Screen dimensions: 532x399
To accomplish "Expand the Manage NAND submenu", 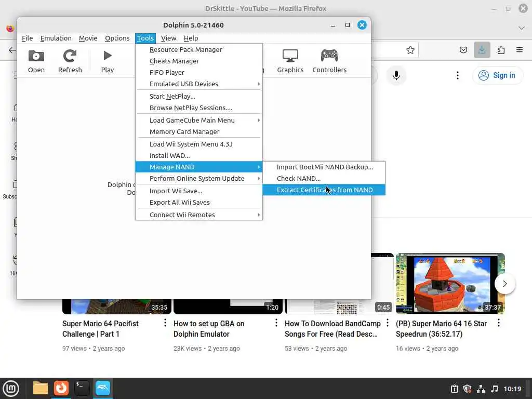I will coord(199,167).
